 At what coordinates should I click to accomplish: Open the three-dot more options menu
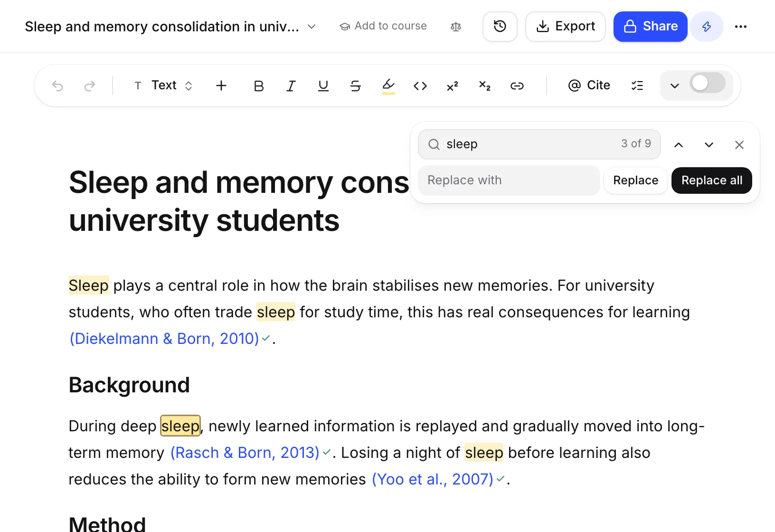(741, 27)
